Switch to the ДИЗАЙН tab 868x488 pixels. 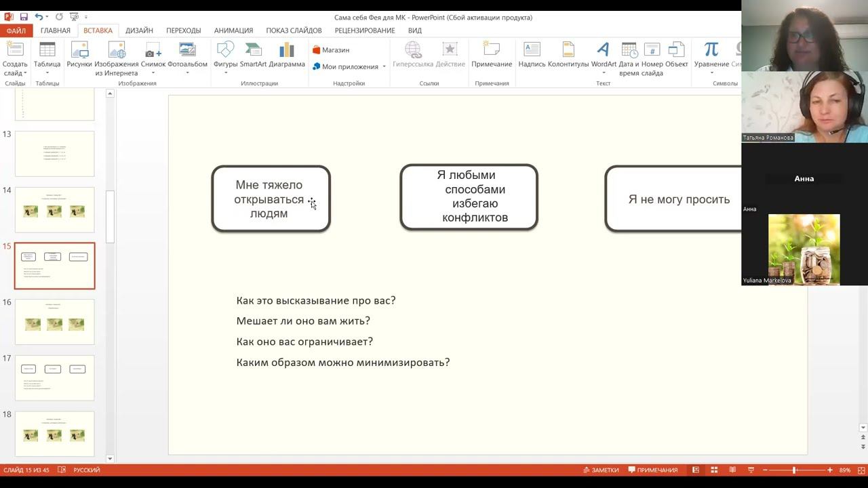tap(139, 30)
